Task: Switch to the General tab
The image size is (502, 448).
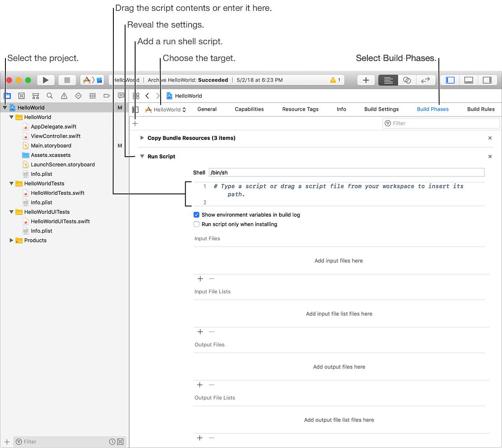Action: tap(207, 109)
